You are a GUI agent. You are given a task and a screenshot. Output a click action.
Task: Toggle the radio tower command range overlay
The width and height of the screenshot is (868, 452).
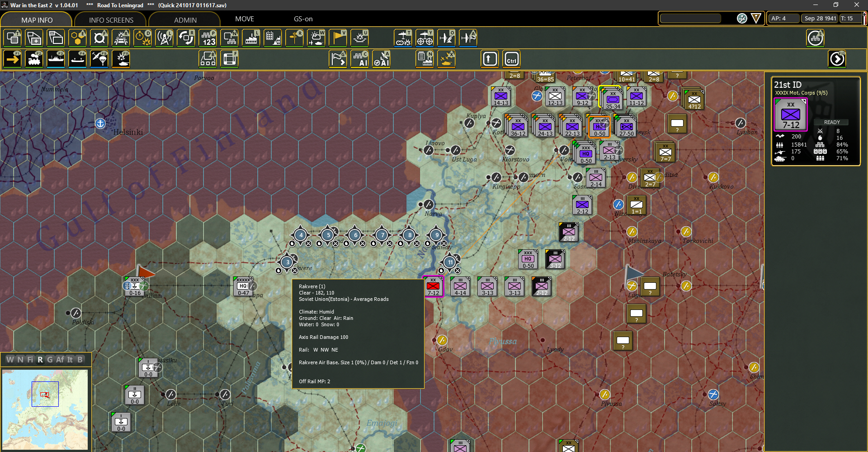tap(164, 38)
